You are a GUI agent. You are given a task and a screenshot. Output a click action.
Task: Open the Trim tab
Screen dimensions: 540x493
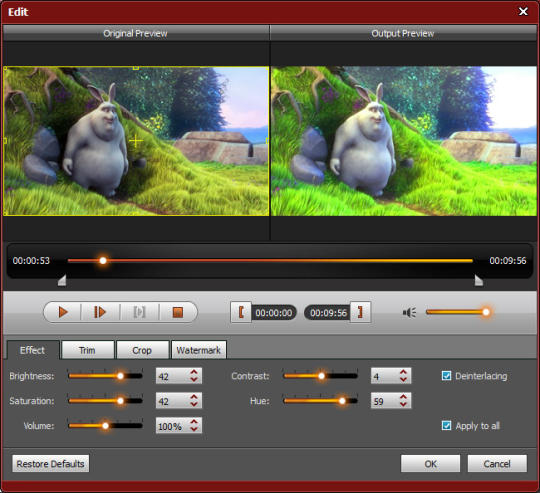[x=87, y=350]
